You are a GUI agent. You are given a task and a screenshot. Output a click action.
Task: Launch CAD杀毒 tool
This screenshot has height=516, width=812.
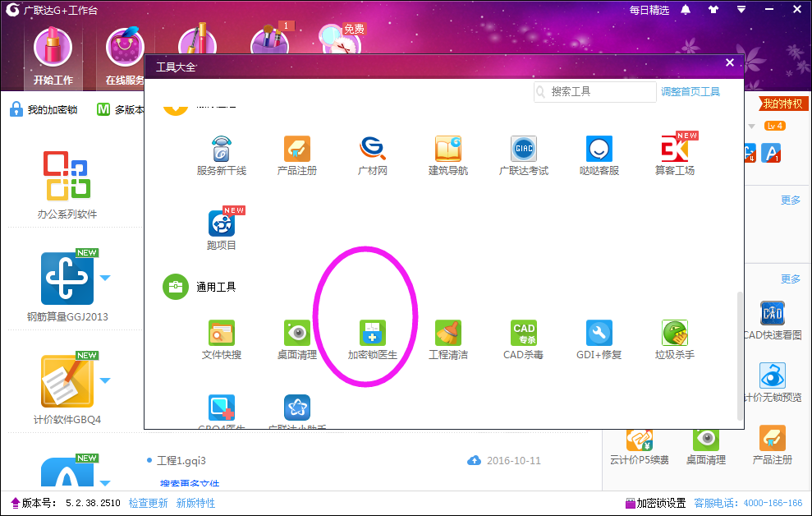pos(524,340)
